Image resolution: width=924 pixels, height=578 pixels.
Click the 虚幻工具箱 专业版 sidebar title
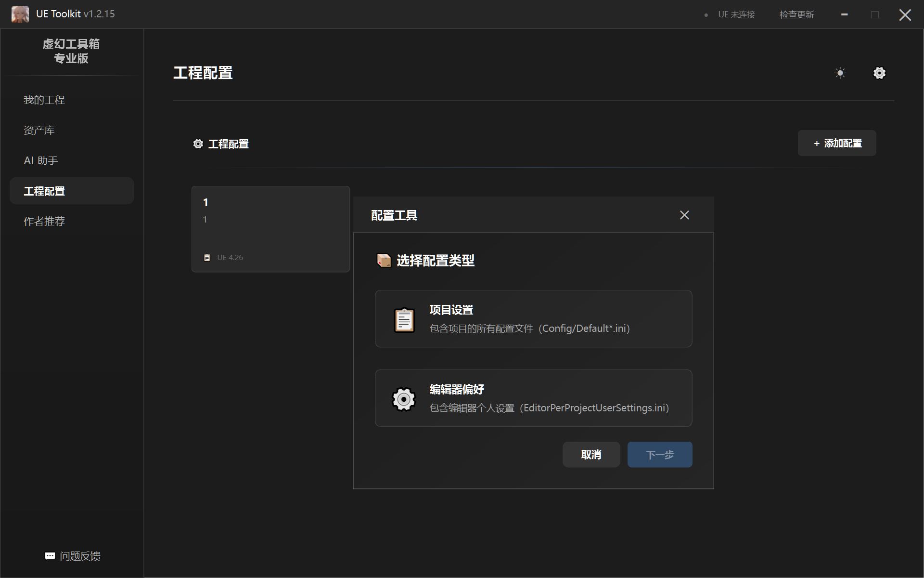71,51
